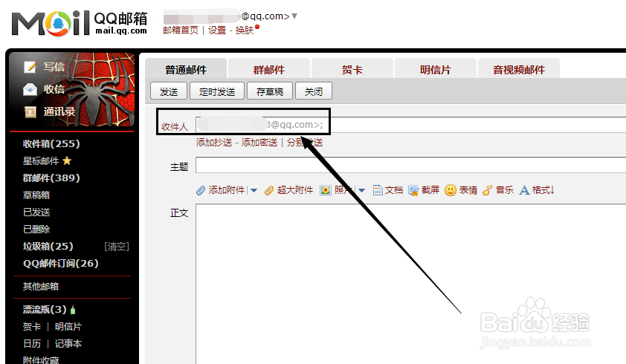This screenshot has width=626, height=364.
Task: Click the 音乐 music note icon
Action: (488, 190)
